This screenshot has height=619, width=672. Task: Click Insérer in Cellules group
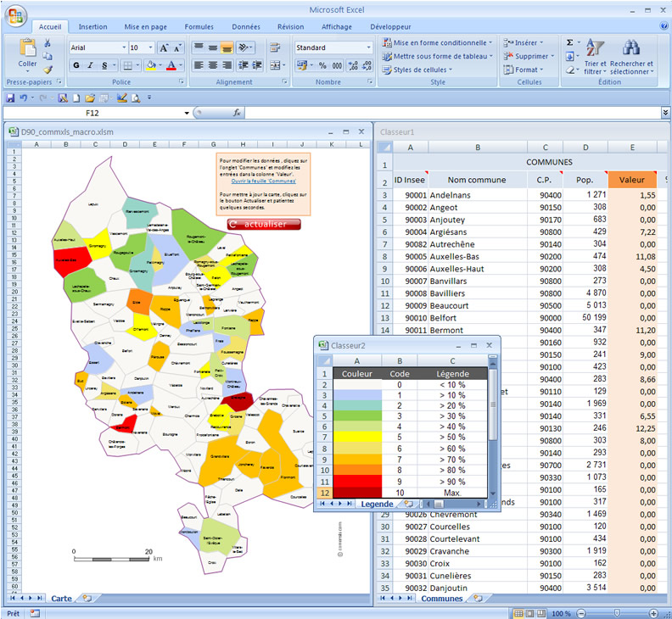(x=524, y=43)
